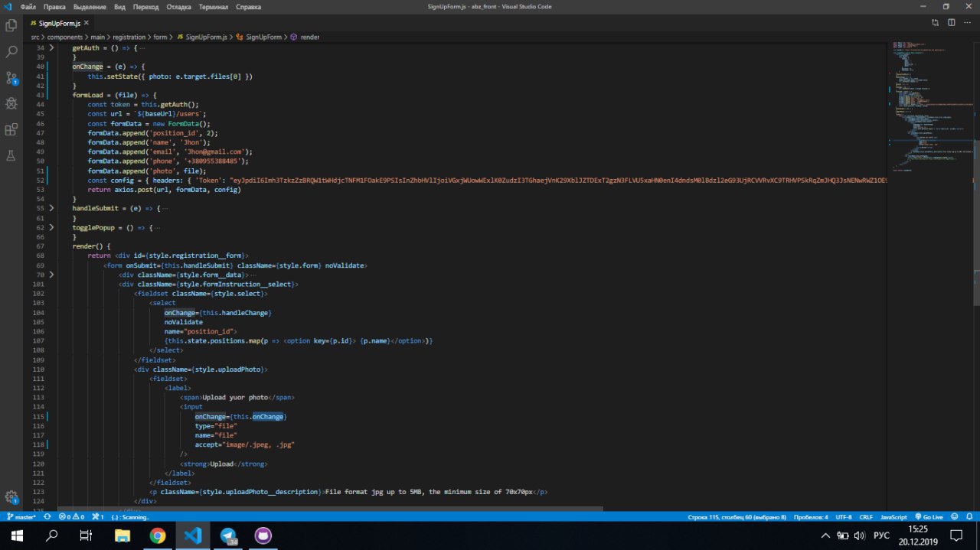Click Go Live in the status bar

point(928,517)
